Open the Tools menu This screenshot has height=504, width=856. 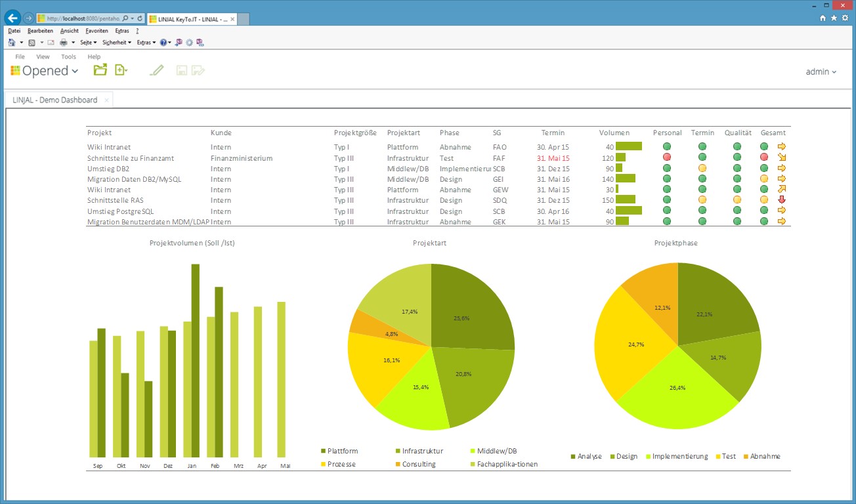coord(68,57)
